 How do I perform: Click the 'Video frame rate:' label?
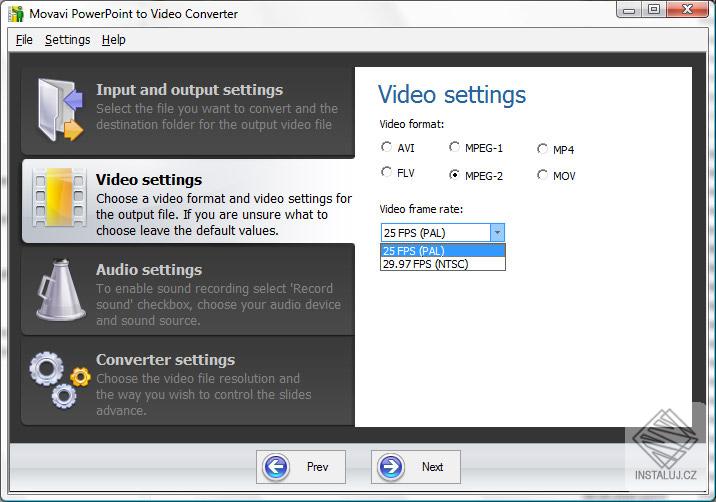421,209
